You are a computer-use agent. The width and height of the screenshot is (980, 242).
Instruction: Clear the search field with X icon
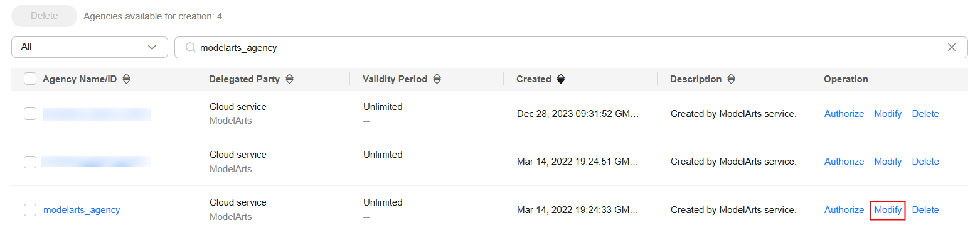pyautogui.click(x=952, y=47)
